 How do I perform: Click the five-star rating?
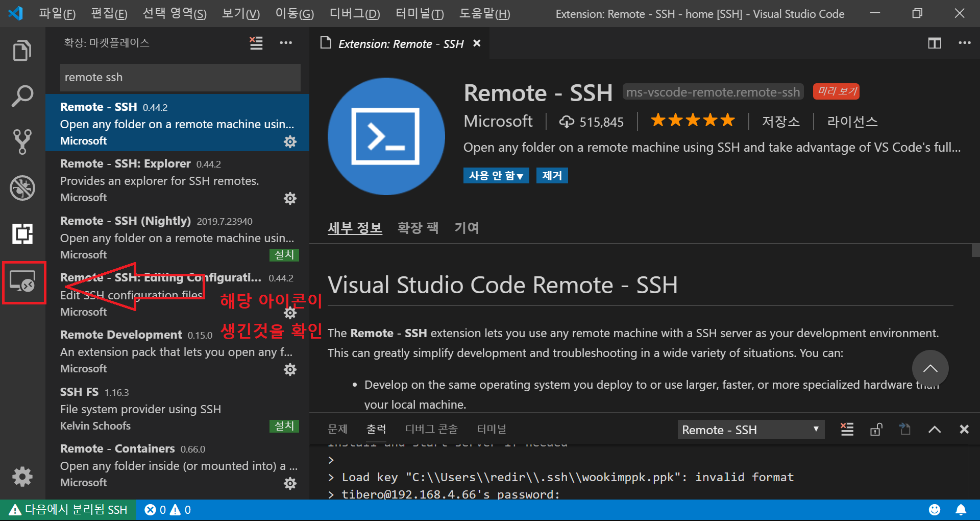[693, 121]
